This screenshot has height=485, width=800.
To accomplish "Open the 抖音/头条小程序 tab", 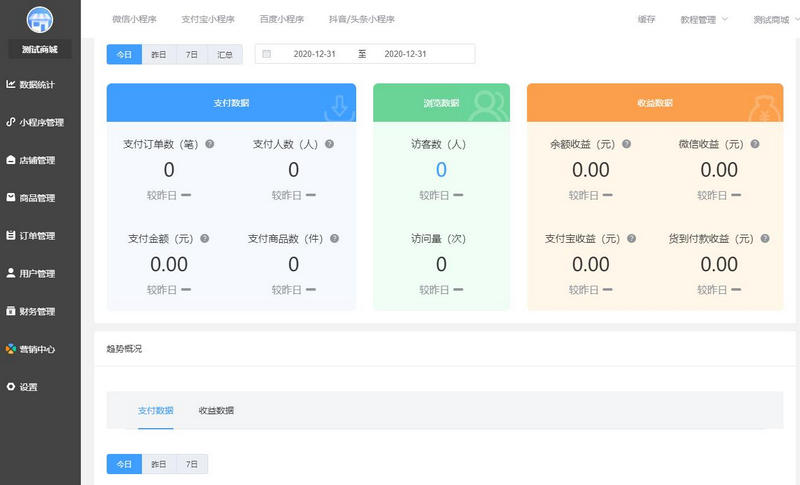I will 362,19.
